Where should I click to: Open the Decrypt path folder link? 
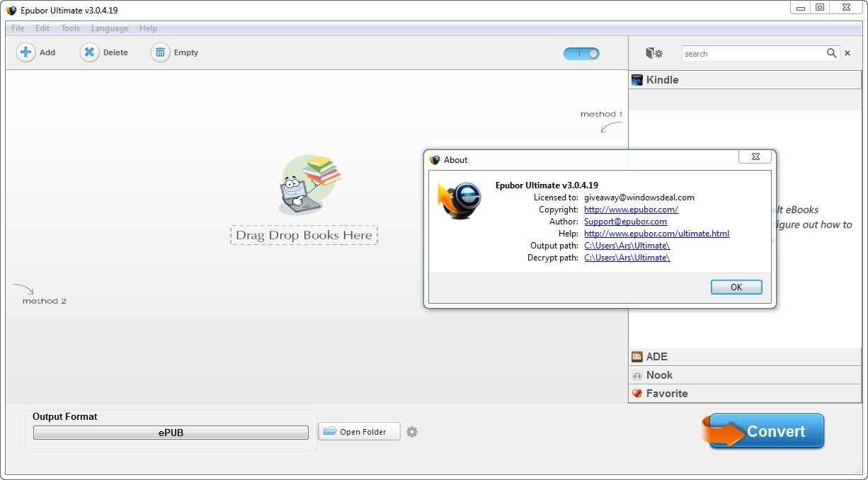click(627, 258)
